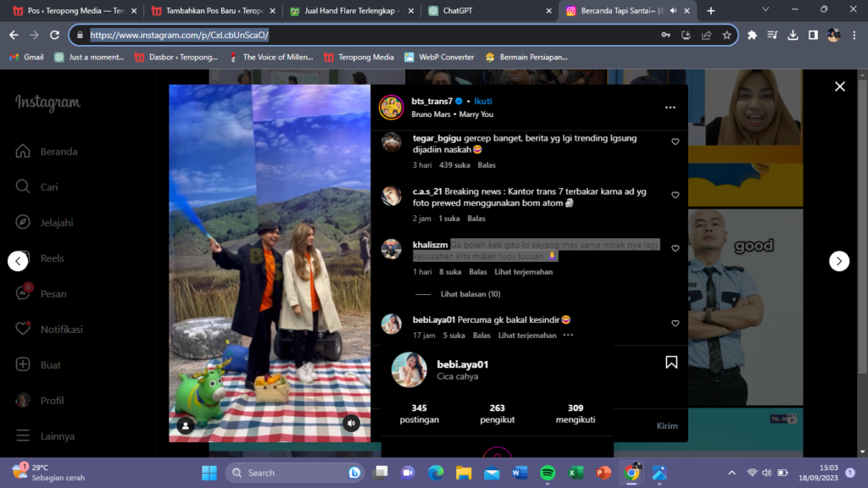
Task: Go to previous post arrow
Action: [18, 261]
